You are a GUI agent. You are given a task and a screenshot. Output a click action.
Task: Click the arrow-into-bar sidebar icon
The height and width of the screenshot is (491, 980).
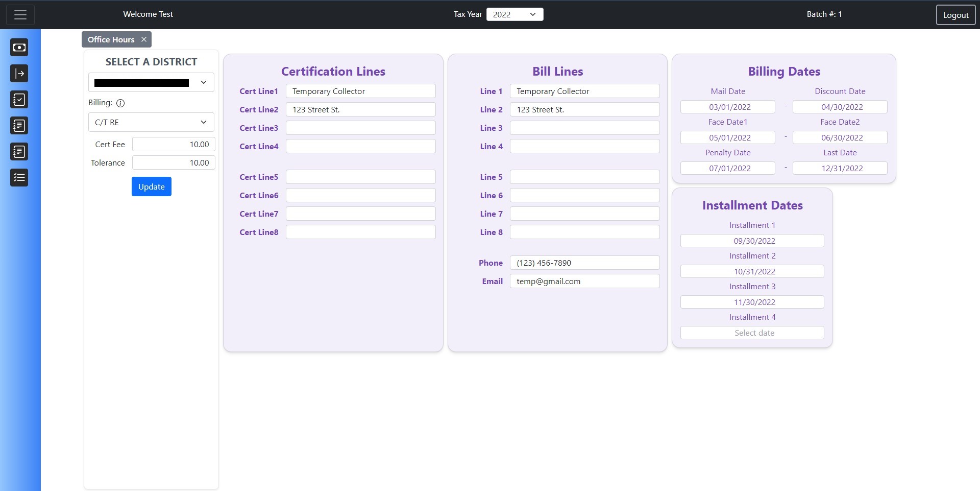tap(19, 74)
